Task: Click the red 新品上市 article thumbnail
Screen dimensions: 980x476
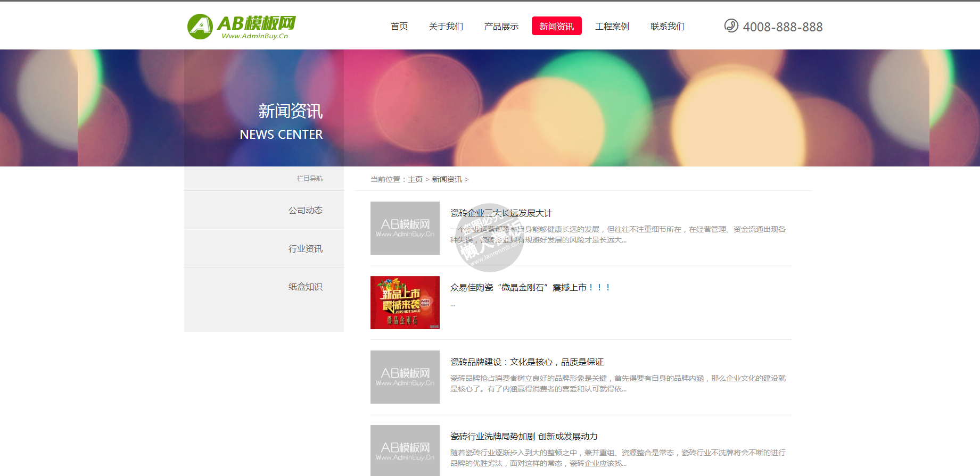Action: tap(405, 302)
